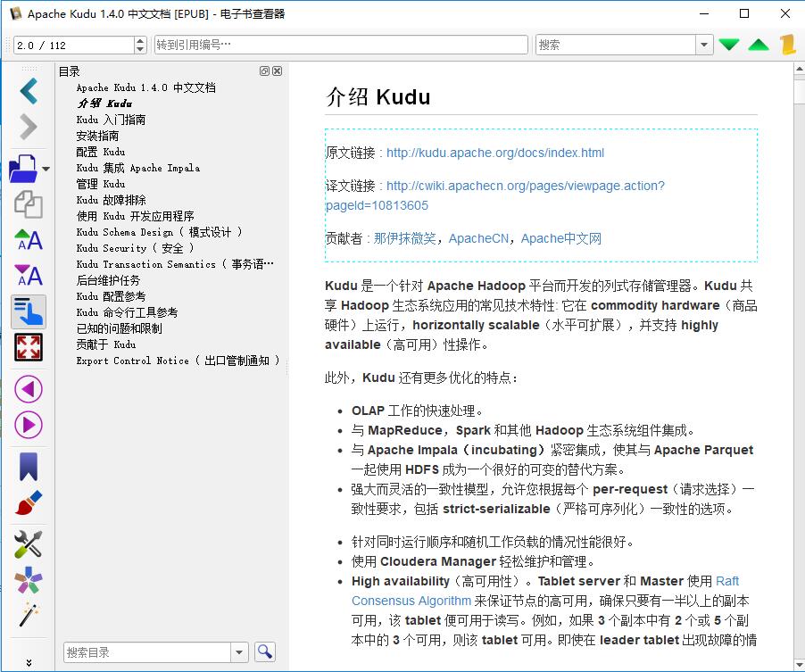805x672 pixels.
Task: Open '安装指南' chapter
Action: [x=97, y=136]
